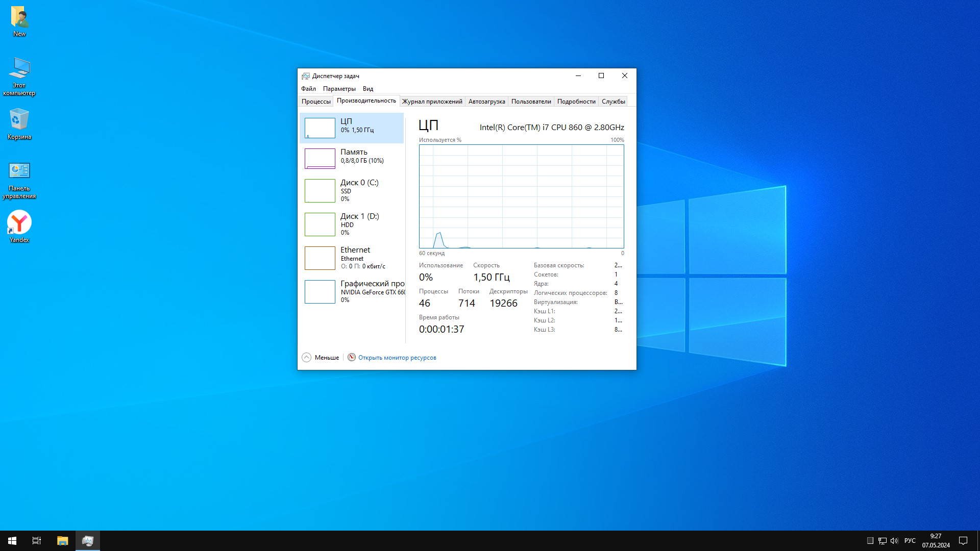Viewport: 980px width, 551px height.
Task: Open the Файл menu
Action: pos(308,89)
